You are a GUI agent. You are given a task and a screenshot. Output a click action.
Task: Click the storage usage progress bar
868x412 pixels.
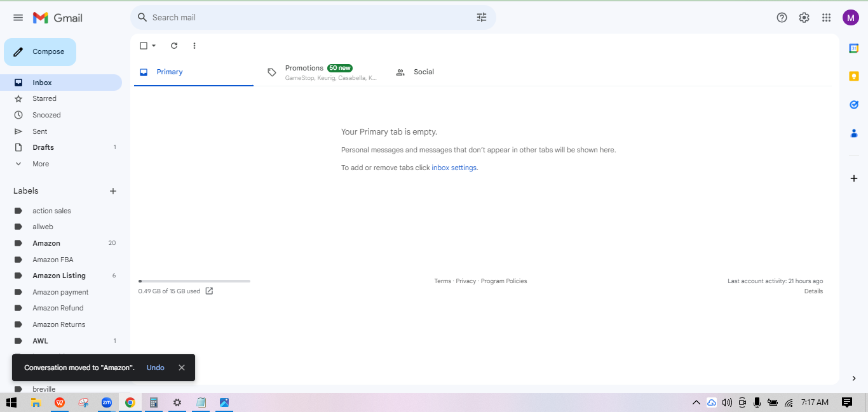194,281
